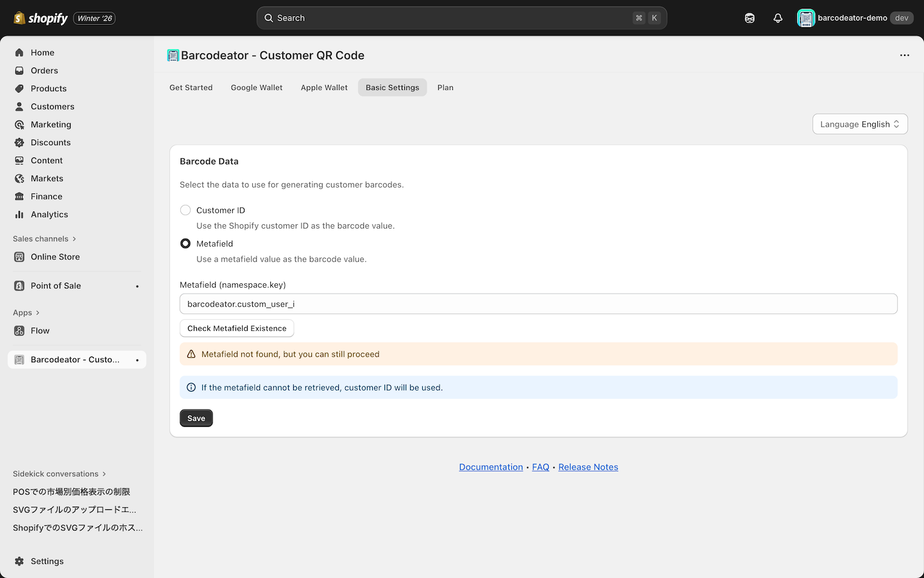
Task: Switch to the Plan tab
Action: [x=445, y=87]
